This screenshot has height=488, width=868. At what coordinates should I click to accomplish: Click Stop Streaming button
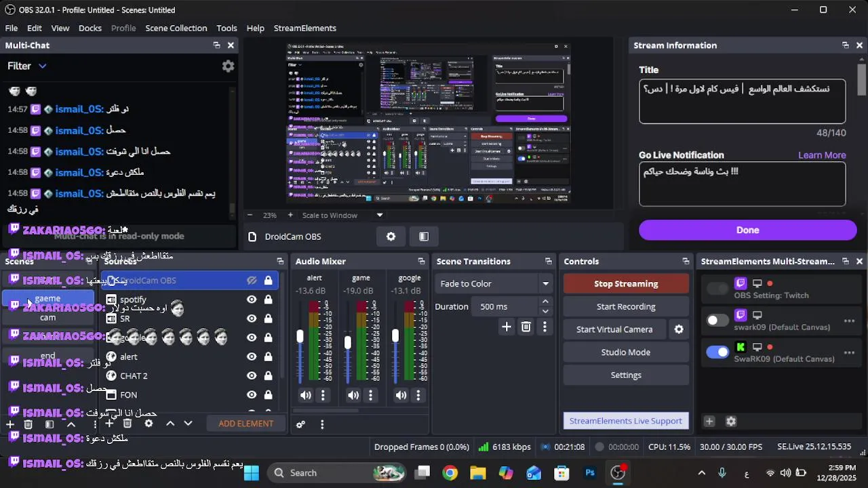point(626,283)
